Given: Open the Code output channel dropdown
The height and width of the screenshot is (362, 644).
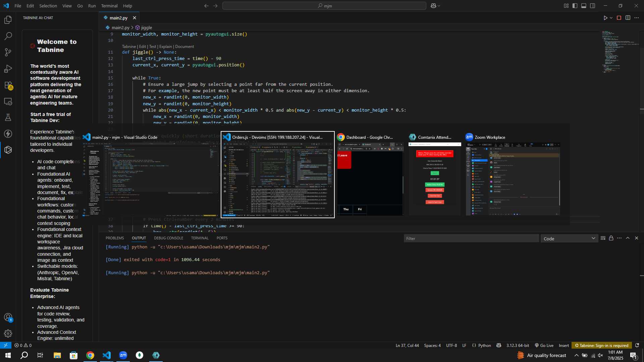Looking at the screenshot, I should click(x=569, y=239).
